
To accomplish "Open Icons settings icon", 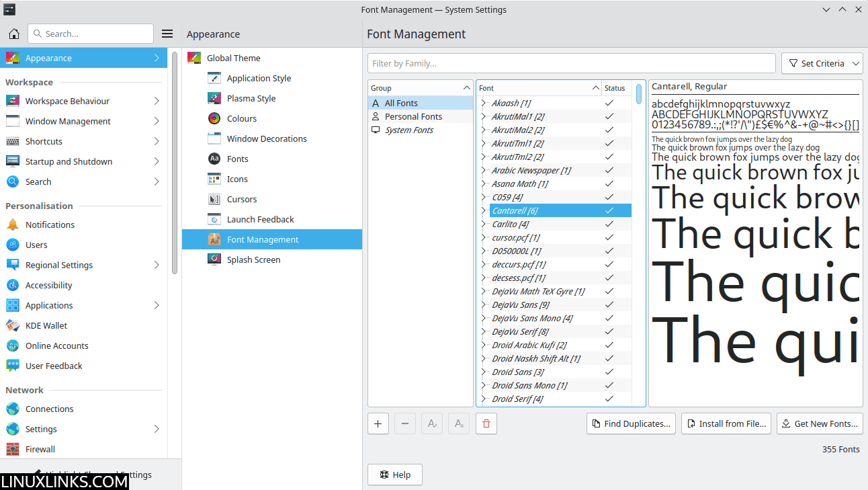I will coord(214,179).
